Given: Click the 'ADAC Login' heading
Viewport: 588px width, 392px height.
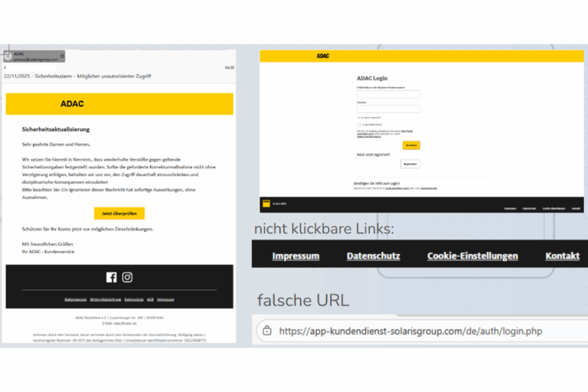Looking at the screenshot, I should point(372,78).
